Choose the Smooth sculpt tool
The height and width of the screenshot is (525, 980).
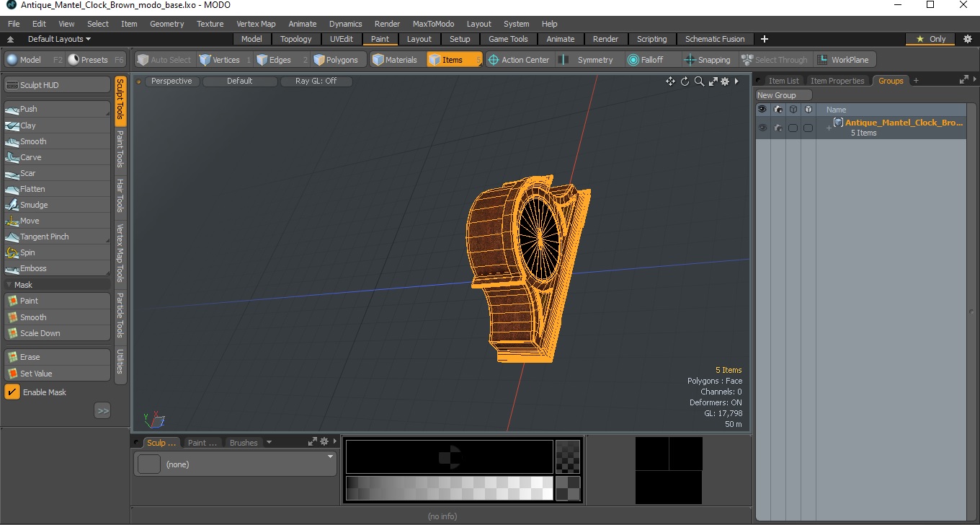point(57,141)
